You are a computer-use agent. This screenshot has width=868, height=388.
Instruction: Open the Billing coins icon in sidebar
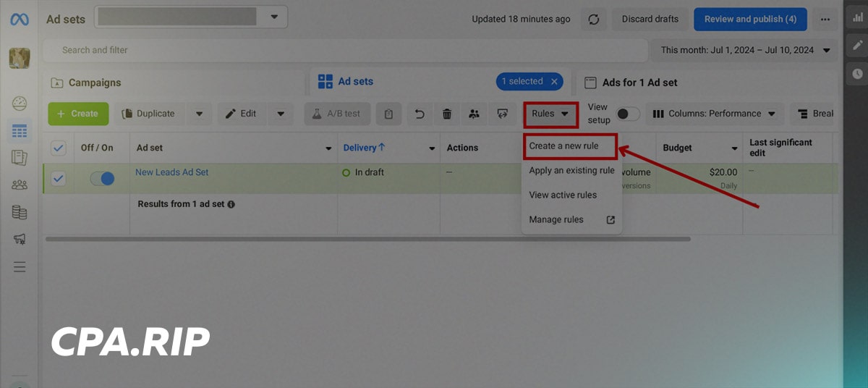pos(20,212)
